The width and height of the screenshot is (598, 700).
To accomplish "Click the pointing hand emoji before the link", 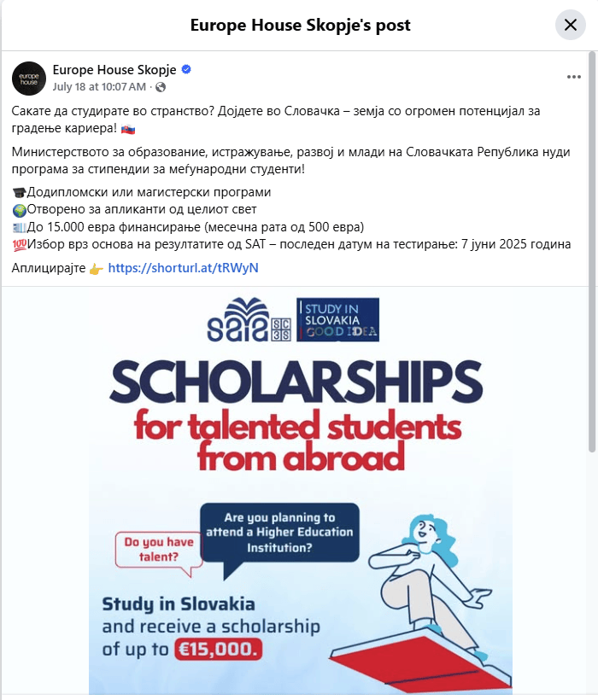I will click(97, 268).
